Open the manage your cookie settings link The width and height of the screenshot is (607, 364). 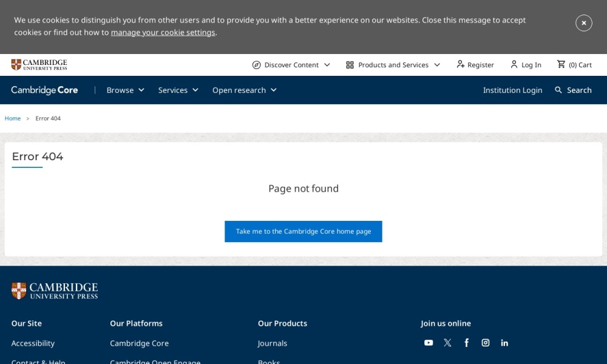tap(163, 33)
